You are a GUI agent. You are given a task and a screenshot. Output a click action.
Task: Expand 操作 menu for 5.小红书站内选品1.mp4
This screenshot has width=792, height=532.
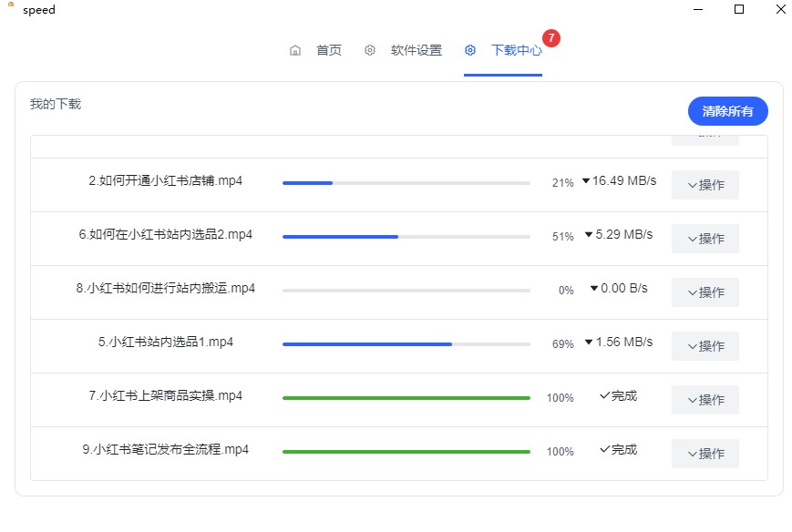point(705,346)
